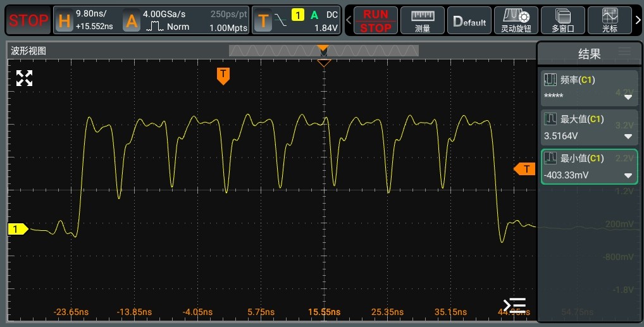Expand the 最大值(C1) measurement dropdown
Image resolution: width=644 pixels, height=327 pixels.
[x=628, y=136]
